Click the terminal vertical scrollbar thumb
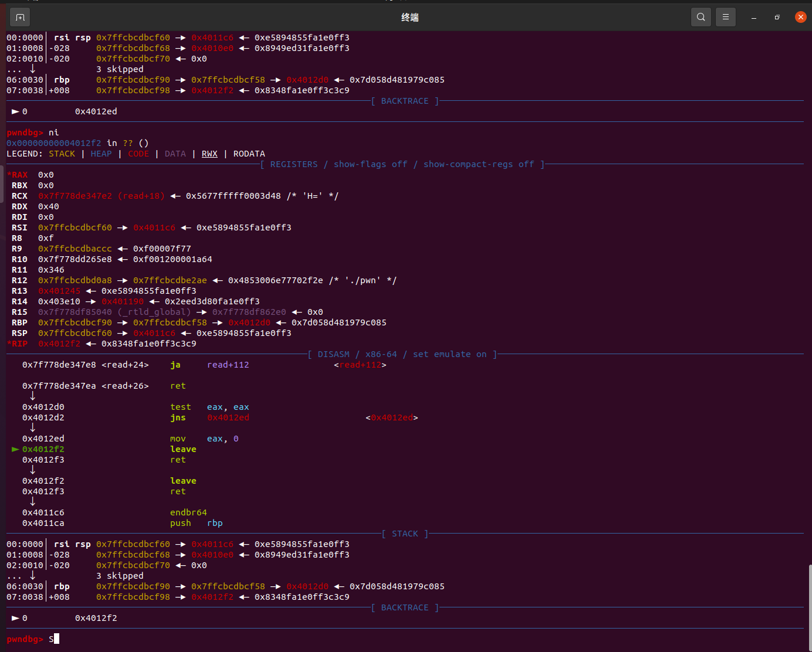Image resolution: width=812 pixels, height=652 pixels. point(810,606)
